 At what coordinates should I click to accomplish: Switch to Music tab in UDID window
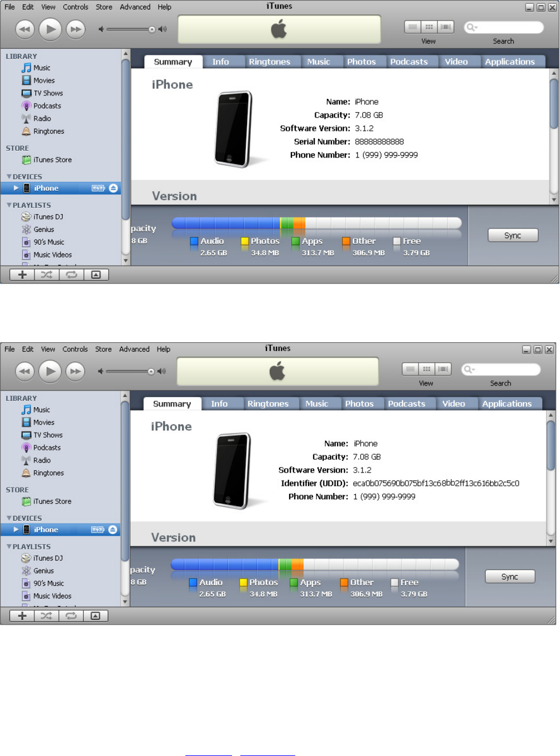tap(317, 404)
